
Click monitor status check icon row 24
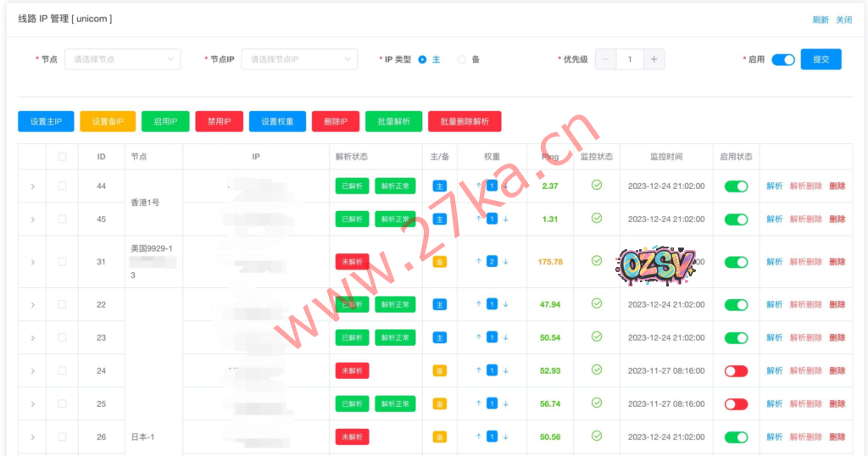[596, 370]
